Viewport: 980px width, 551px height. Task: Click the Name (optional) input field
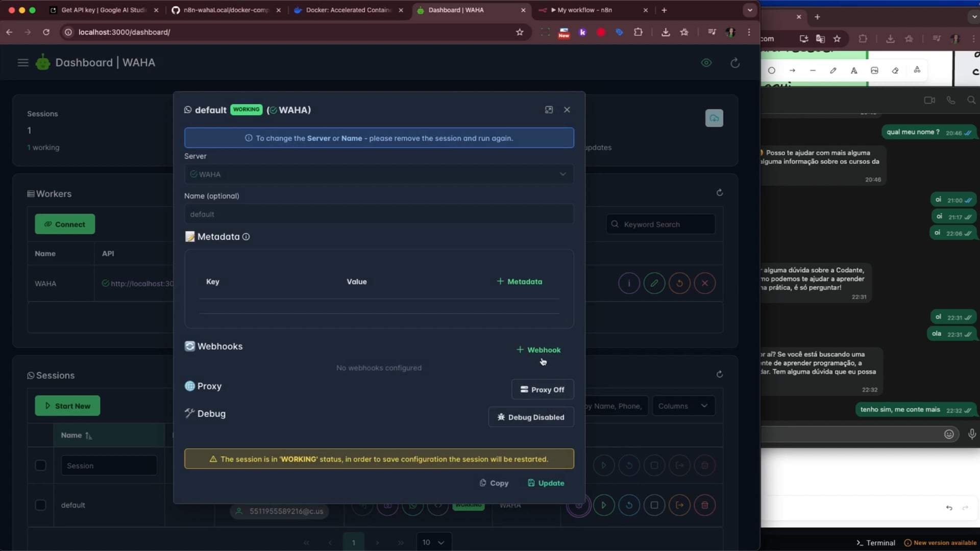coord(379,214)
